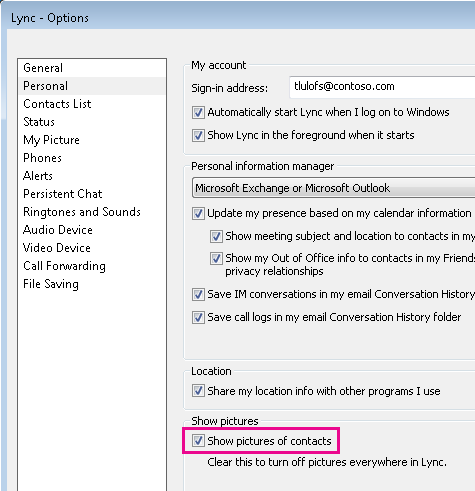Click the Location group label
This screenshot has height=491, width=475.
click(211, 371)
